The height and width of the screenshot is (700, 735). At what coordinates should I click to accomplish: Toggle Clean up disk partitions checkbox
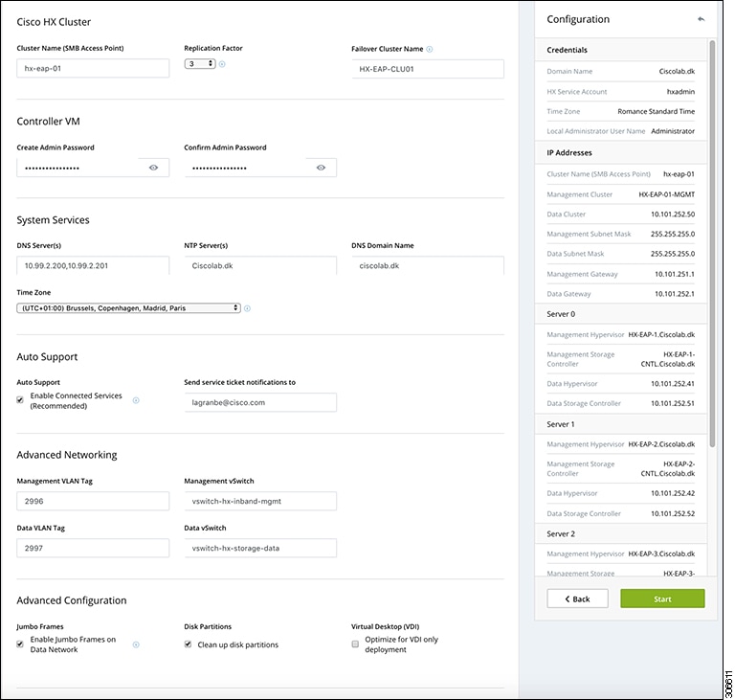189,644
